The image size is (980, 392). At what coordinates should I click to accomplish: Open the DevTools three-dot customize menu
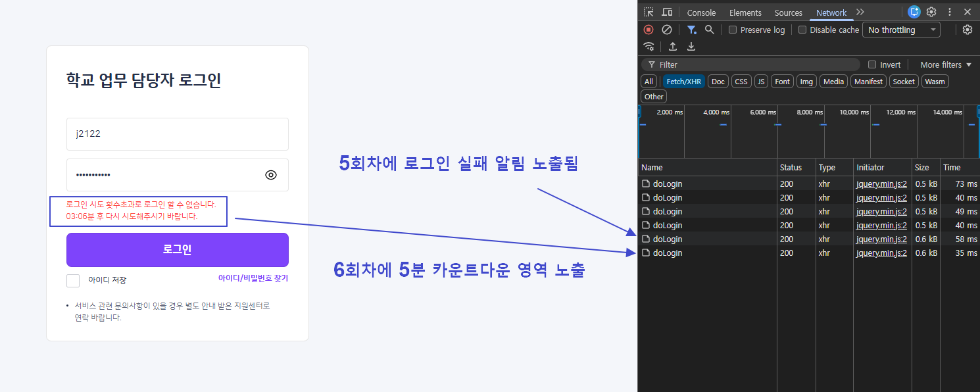coord(950,12)
